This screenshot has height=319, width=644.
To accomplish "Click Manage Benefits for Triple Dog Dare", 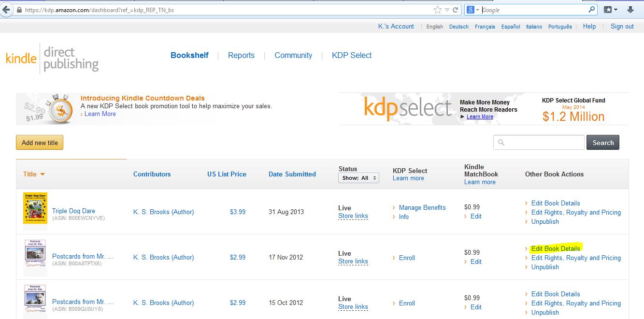I will [x=422, y=207].
